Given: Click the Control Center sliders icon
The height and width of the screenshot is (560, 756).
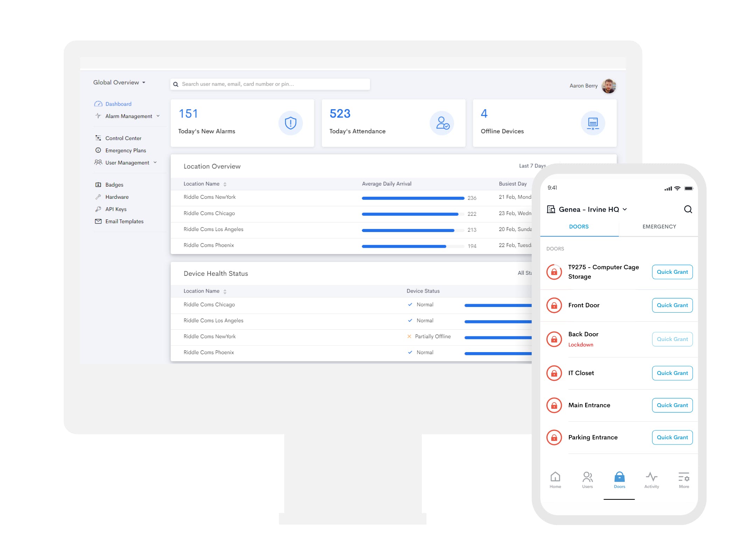Looking at the screenshot, I should click(x=98, y=138).
